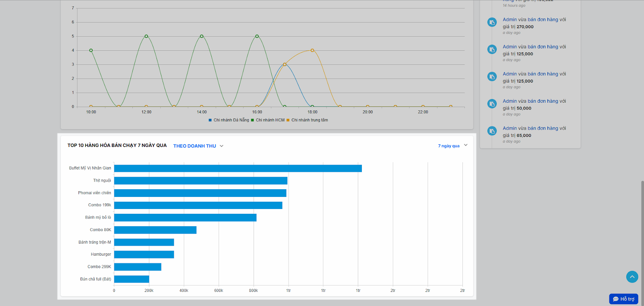This screenshot has height=306, width=644.
Task: Open the Hỗ trợ support chat
Action: [x=623, y=299]
